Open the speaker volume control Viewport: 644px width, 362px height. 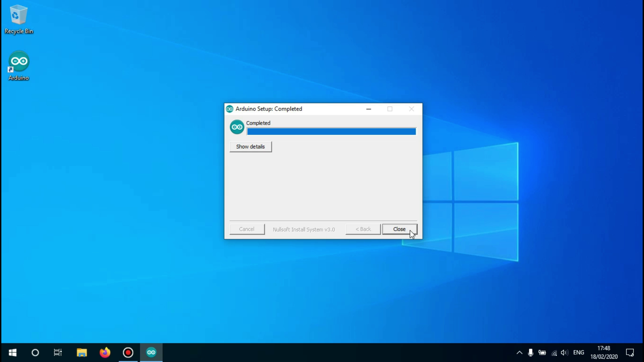point(564,352)
